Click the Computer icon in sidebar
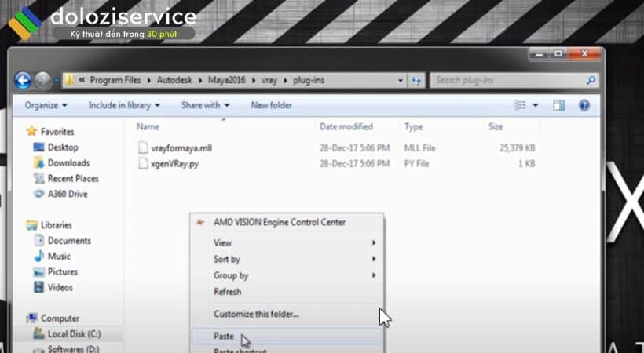 (31, 318)
